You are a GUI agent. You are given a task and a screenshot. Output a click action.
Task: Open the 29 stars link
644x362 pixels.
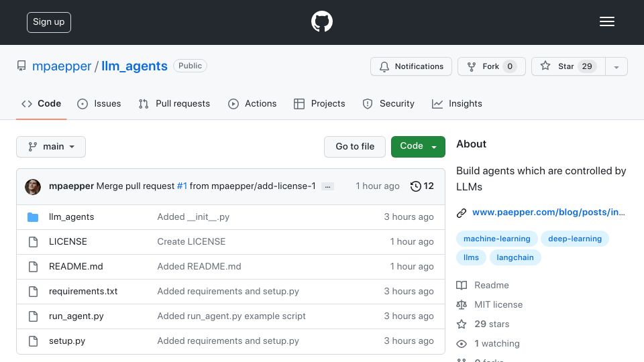click(492, 324)
